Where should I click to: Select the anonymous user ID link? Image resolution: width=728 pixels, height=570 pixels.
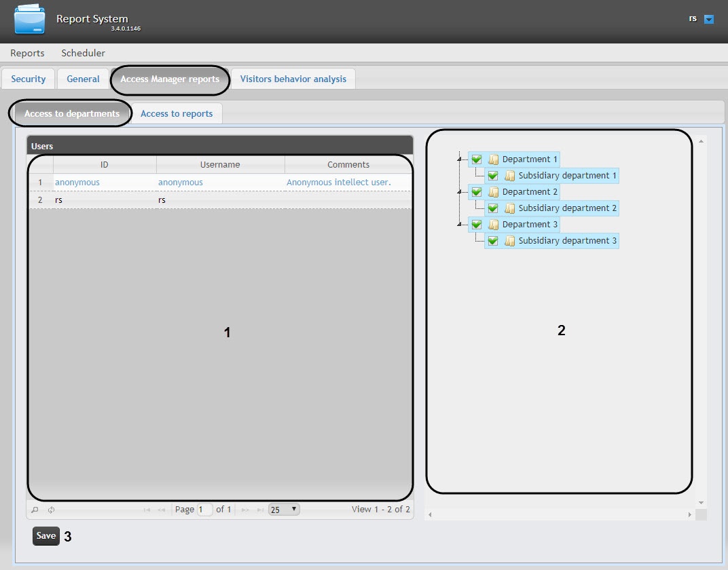(77, 183)
